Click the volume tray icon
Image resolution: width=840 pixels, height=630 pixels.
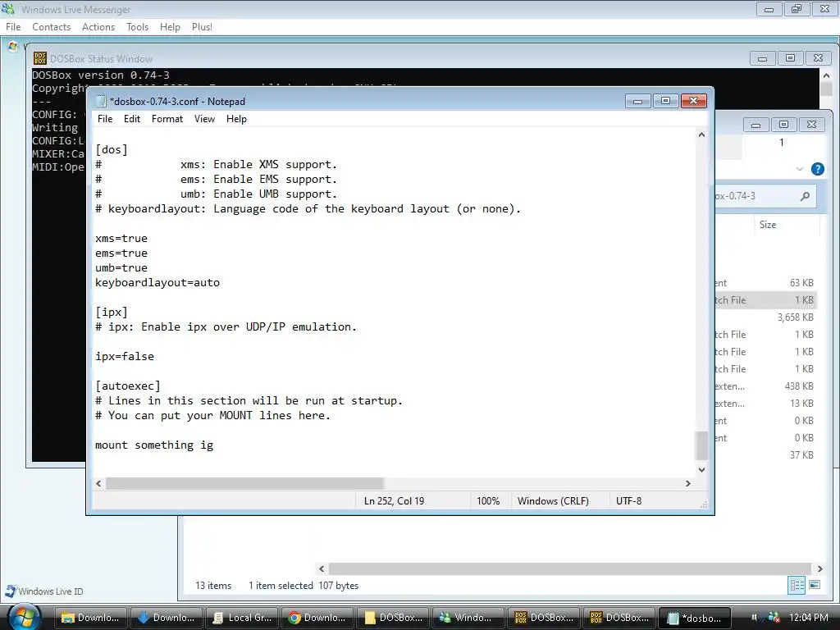[x=755, y=618]
